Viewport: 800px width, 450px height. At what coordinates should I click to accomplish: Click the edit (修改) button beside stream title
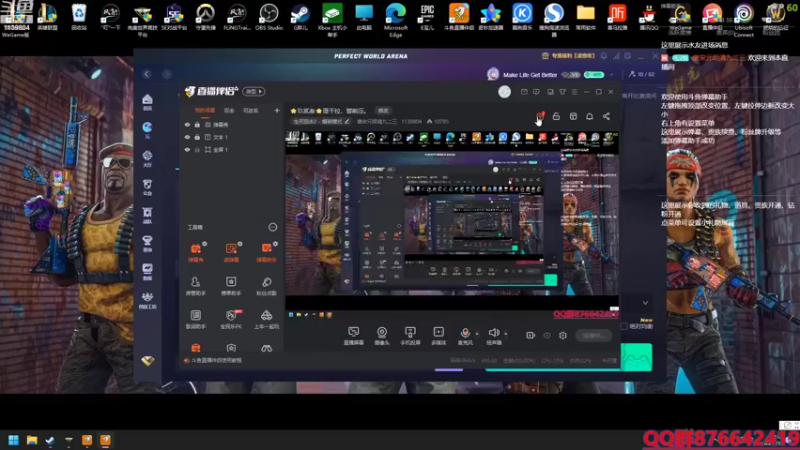pos(383,111)
